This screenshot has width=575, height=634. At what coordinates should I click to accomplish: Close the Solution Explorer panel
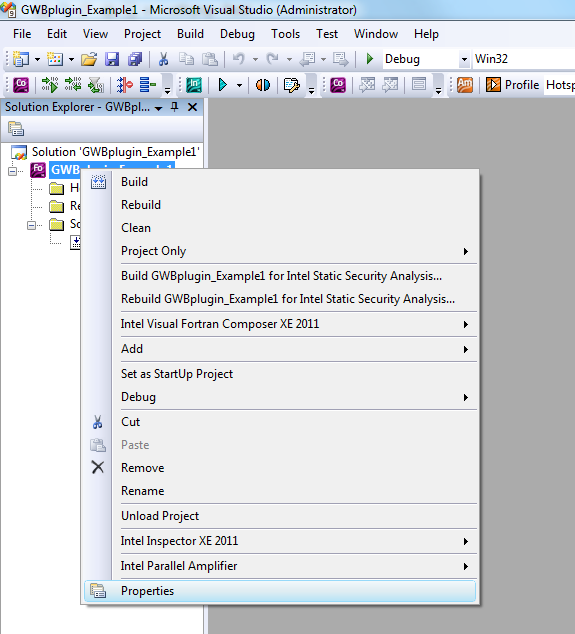click(193, 107)
